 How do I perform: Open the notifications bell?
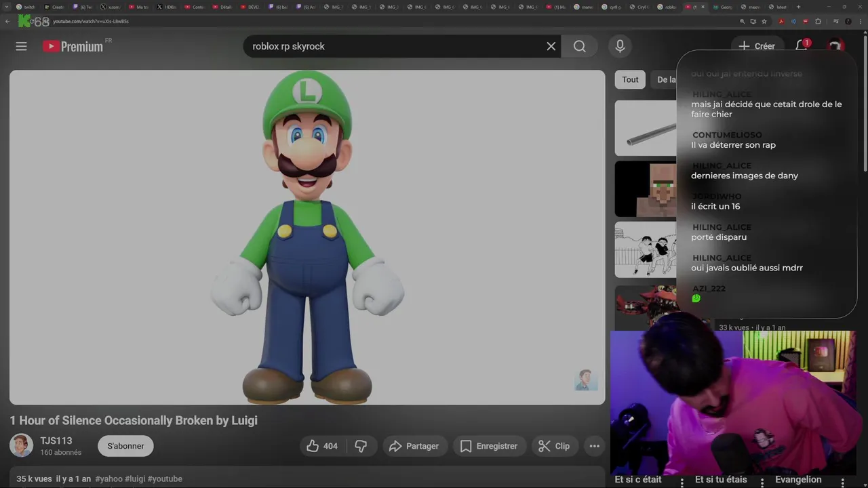coord(802,46)
